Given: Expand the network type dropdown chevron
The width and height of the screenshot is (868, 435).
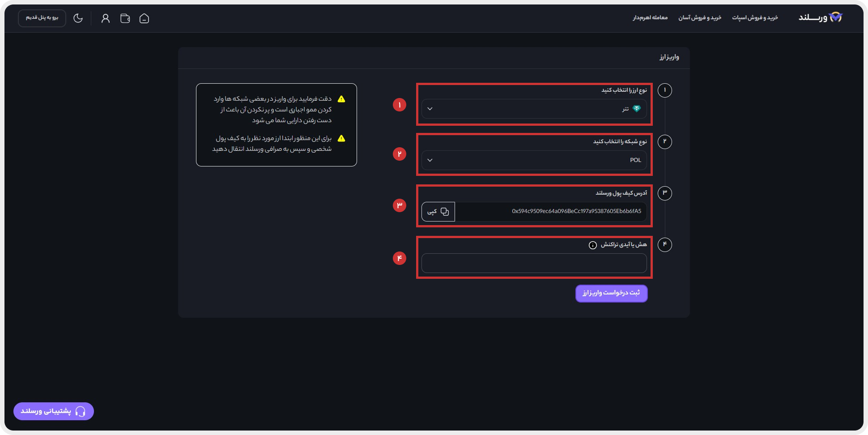Looking at the screenshot, I should pos(430,160).
